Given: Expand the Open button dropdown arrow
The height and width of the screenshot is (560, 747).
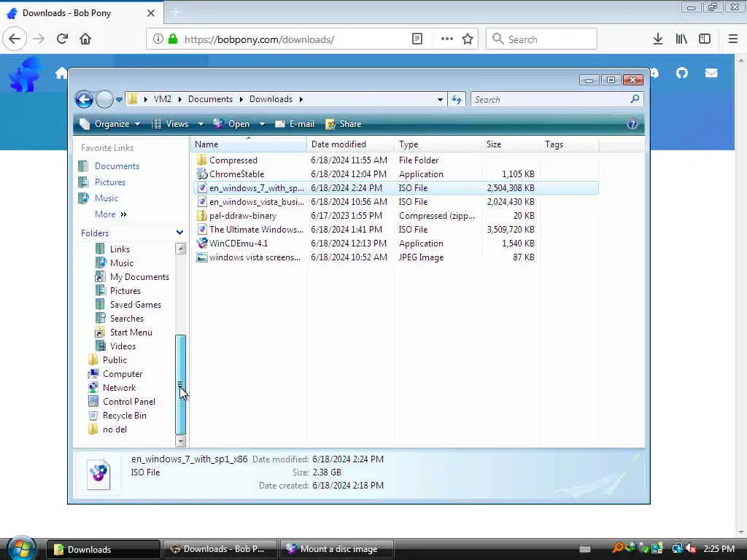Looking at the screenshot, I should 262,124.
